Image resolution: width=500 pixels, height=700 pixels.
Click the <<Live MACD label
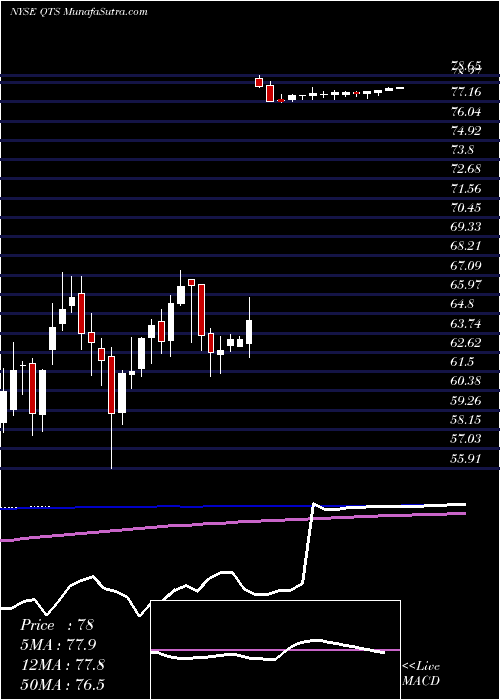(x=421, y=674)
